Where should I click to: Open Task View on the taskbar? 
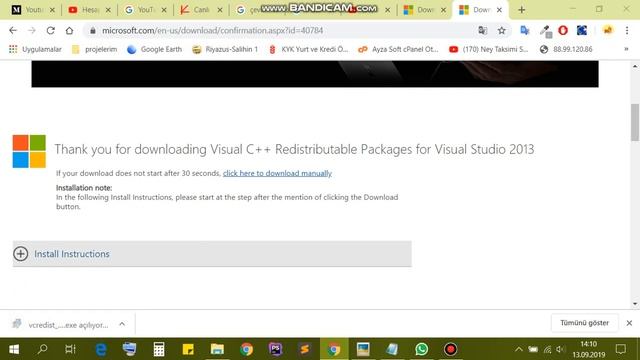pyautogui.click(x=70, y=349)
